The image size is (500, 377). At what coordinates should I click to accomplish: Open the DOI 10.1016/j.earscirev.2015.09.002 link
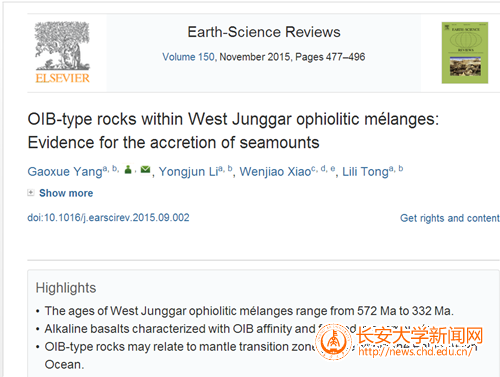click(108, 218)
